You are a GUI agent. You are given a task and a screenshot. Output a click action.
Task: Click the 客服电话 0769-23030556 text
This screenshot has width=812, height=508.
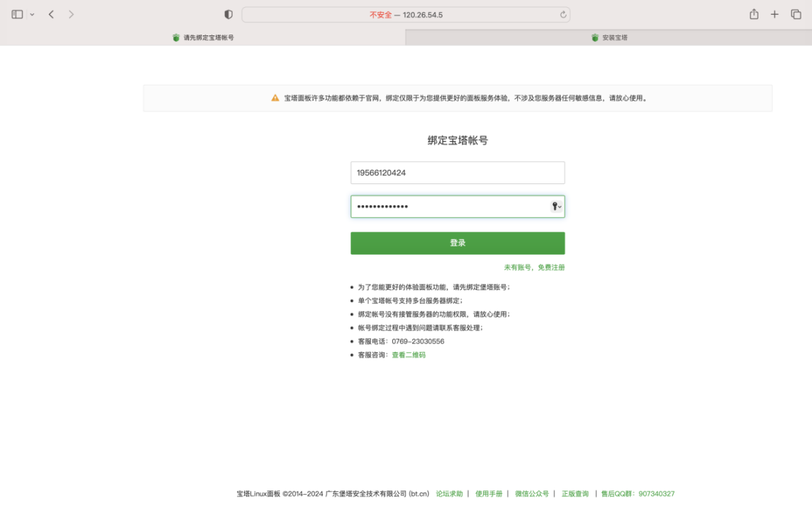point(401,341)
